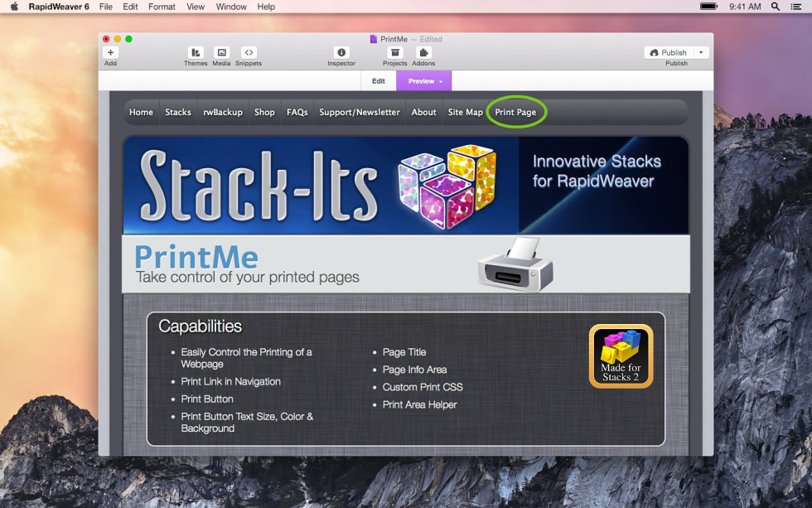Screen dimensions: 812x508
Task: Open the Window menu
Action: point(231,7)
